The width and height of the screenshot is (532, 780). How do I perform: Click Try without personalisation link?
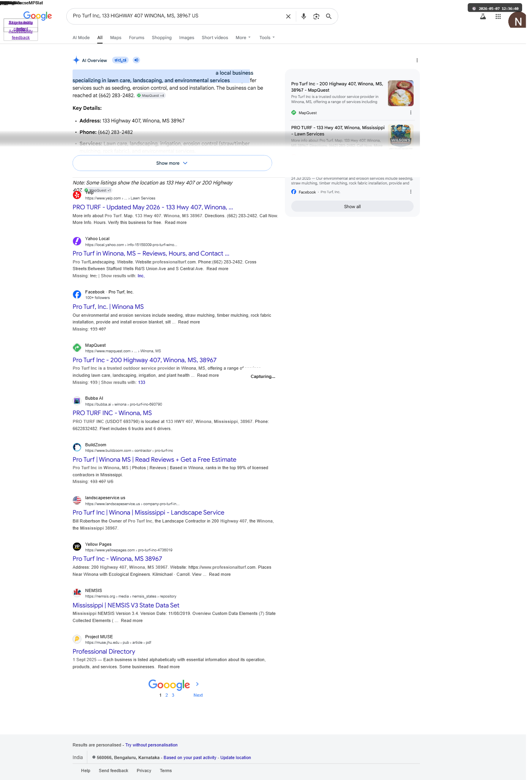(152, 745)
